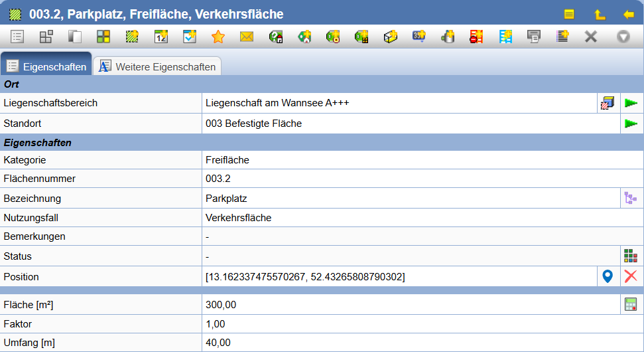This screenshot has height=352, width=644.
Task: Switch to the Weitere Eigenschaften tab
Action: tap(158, 66)
